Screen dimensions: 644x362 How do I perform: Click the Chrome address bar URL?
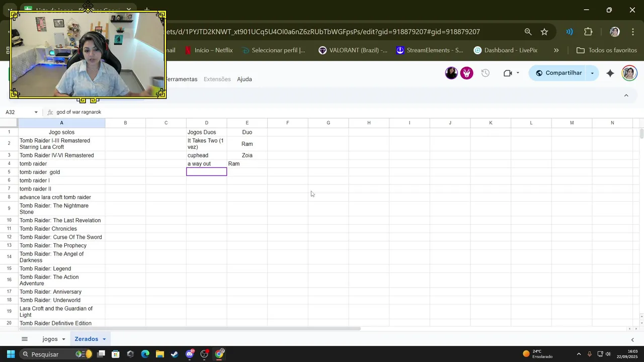tap(322, 32)
